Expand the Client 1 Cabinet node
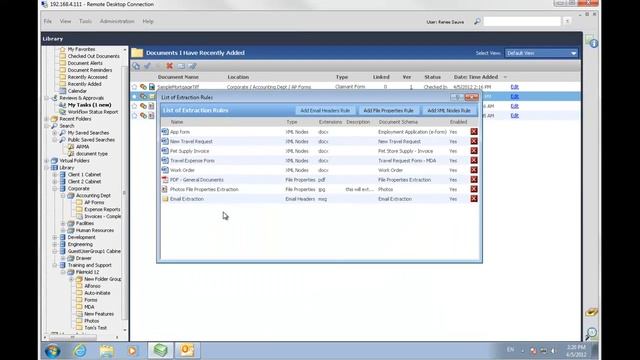The width and height of the screenshot is (640, 360). [55, 175]
